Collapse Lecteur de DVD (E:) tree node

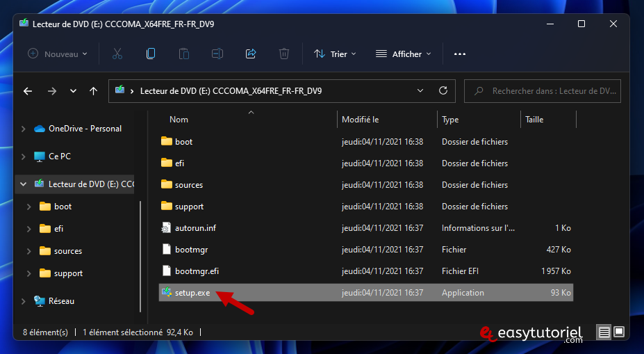[x=24, y=184]
